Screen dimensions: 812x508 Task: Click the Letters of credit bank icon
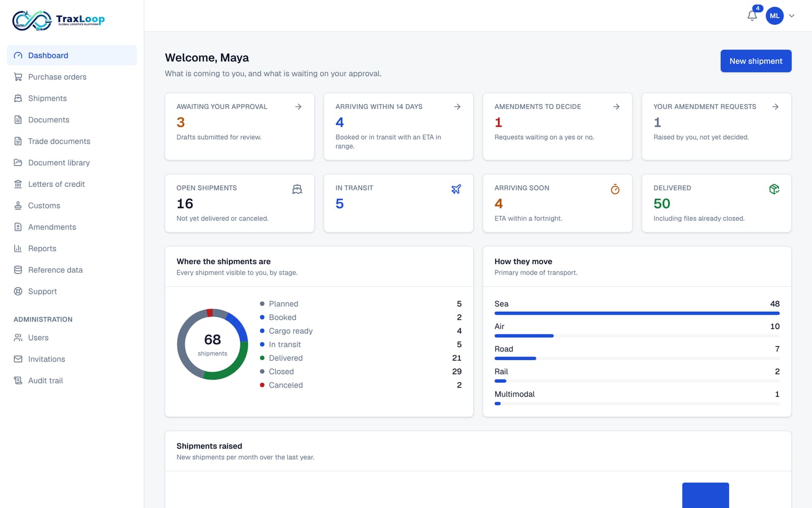[18, 184]
